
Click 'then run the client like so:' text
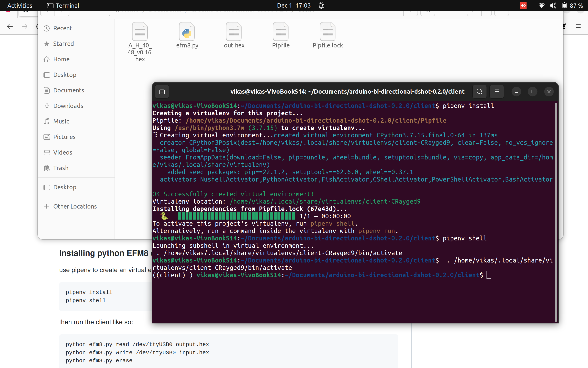[96, 322]
